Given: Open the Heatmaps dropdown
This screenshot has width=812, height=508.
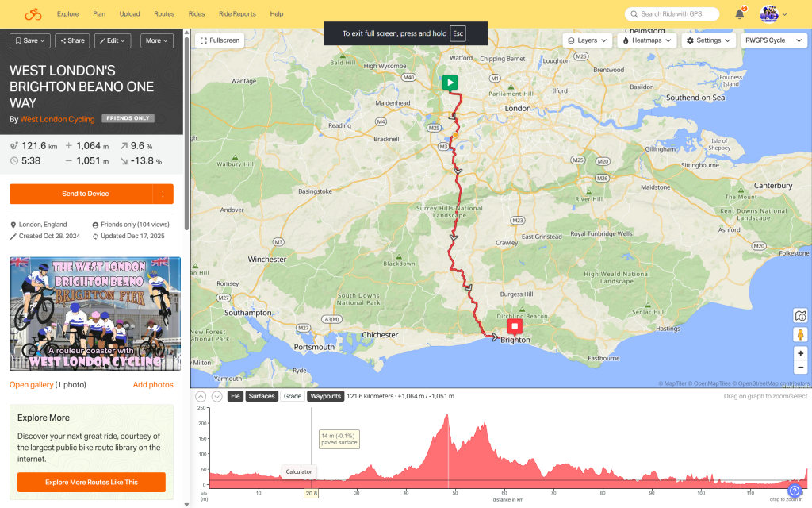Looking at the screenshot, I should (x=646, y=40).
